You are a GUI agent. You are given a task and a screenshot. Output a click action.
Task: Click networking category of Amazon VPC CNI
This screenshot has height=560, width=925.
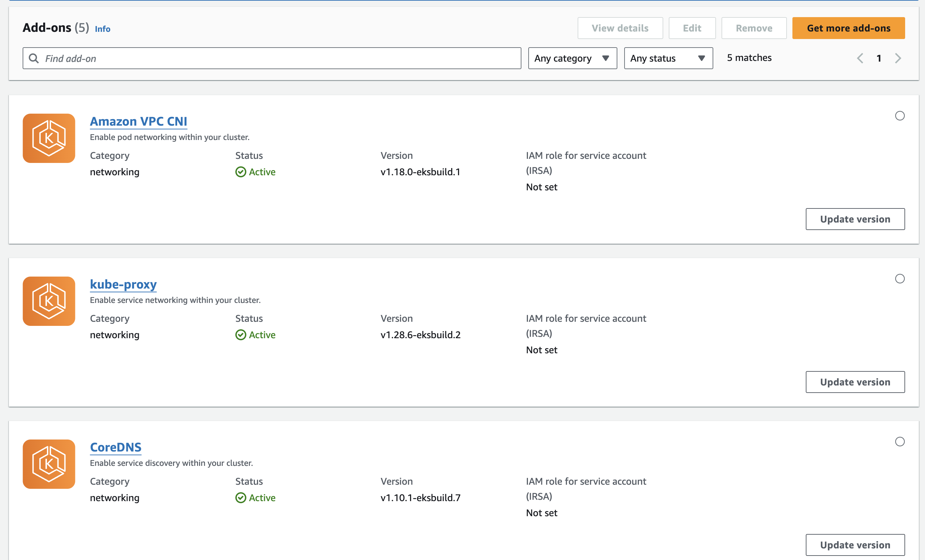tap(115, 172)
